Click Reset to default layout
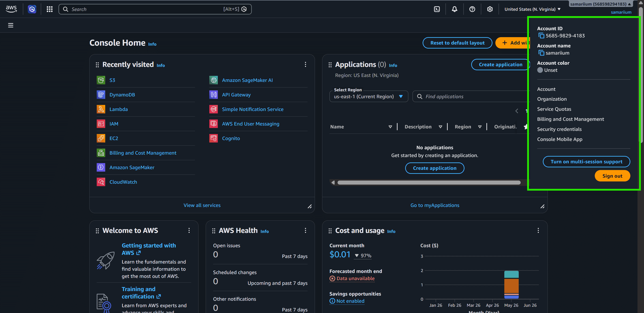644x313 pixels. 457,43
